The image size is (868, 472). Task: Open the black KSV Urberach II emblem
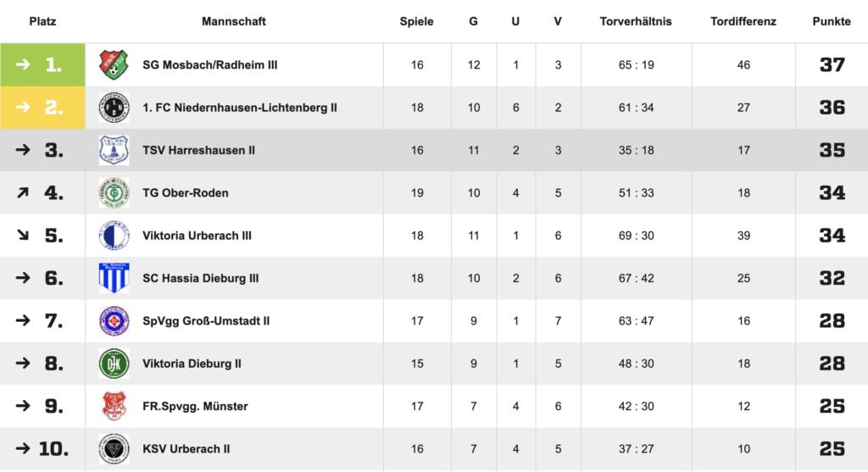[114, 449]
